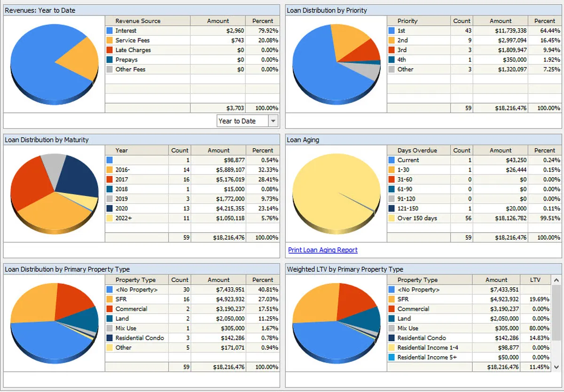Screen dimensions: 564x392
Task: Click the 99.51% percent cell
Action: coord(545,218)
